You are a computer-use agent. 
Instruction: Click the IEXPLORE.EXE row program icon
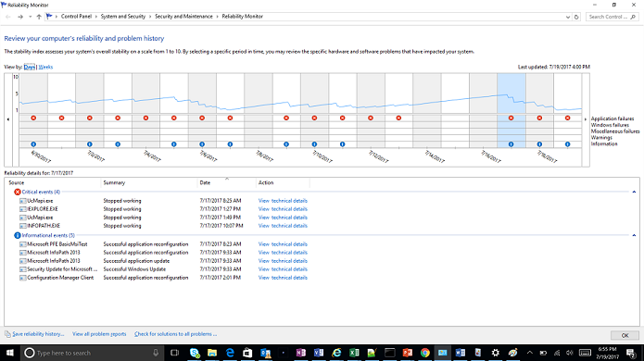click(x=23, y=209)
